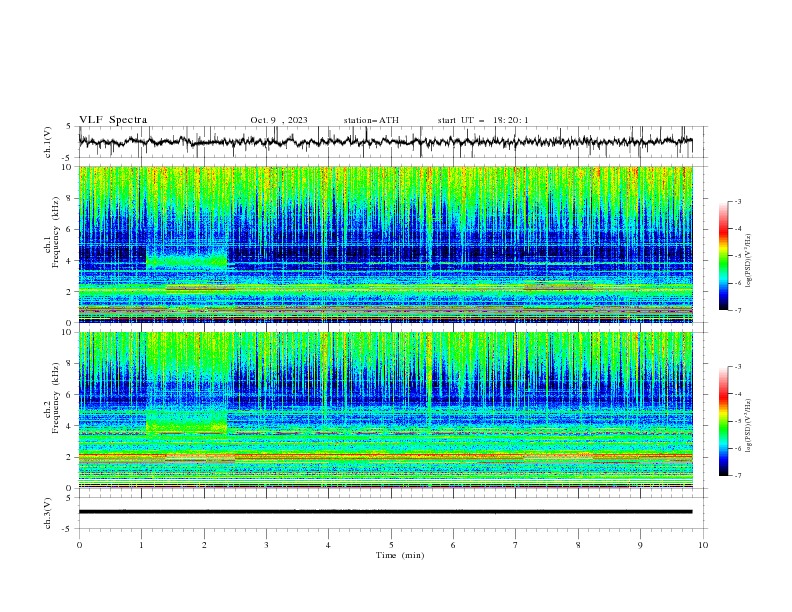
Task: Click time axis tick label "0"
Action: 79,545
